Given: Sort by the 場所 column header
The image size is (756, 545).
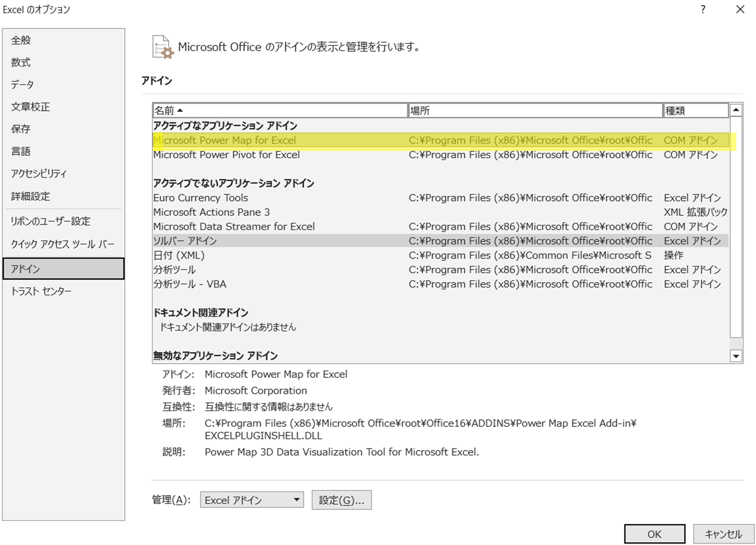Looking at the screenshot, I should pyautogui.click(x=535, y=110).
